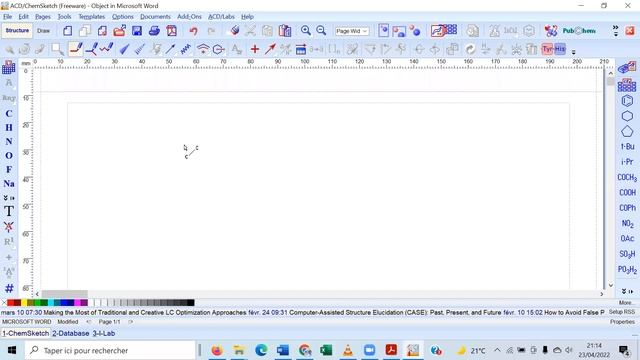Insert the COOH radical

coord(627,193)
